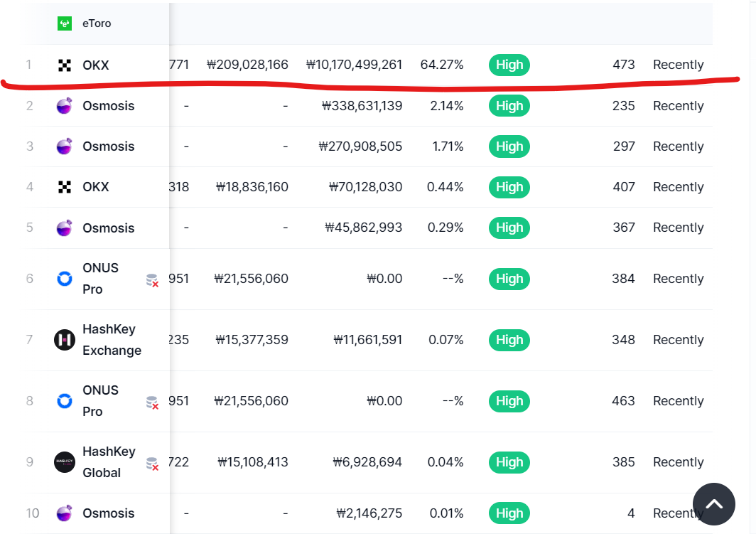Select the 463 score value
The image size is (756, 534).
click(x=623, y=401)
